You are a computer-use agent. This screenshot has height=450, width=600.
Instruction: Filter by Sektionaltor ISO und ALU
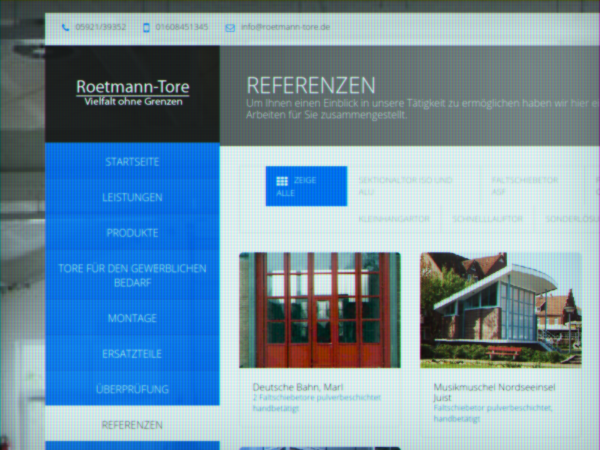(x=406, y=186)
